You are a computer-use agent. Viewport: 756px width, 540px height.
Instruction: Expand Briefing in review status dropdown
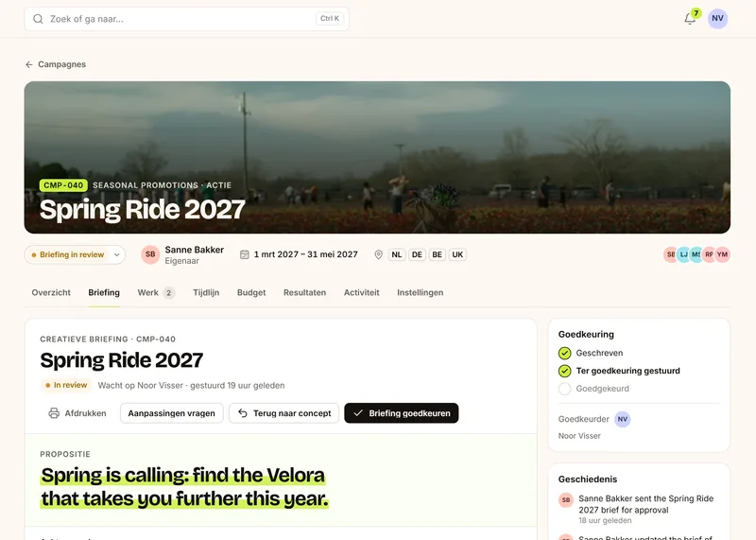tap(75, 254)
